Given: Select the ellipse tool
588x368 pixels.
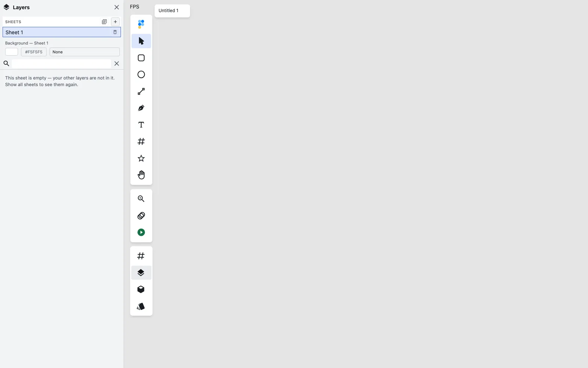Looking at the screenshot, I should [141, 75].
